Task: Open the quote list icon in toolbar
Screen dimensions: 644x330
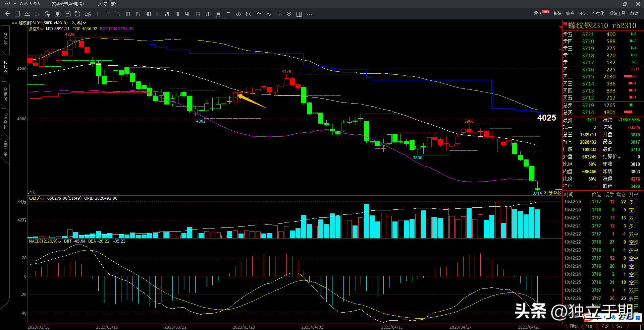Action: tap(17, 14)
